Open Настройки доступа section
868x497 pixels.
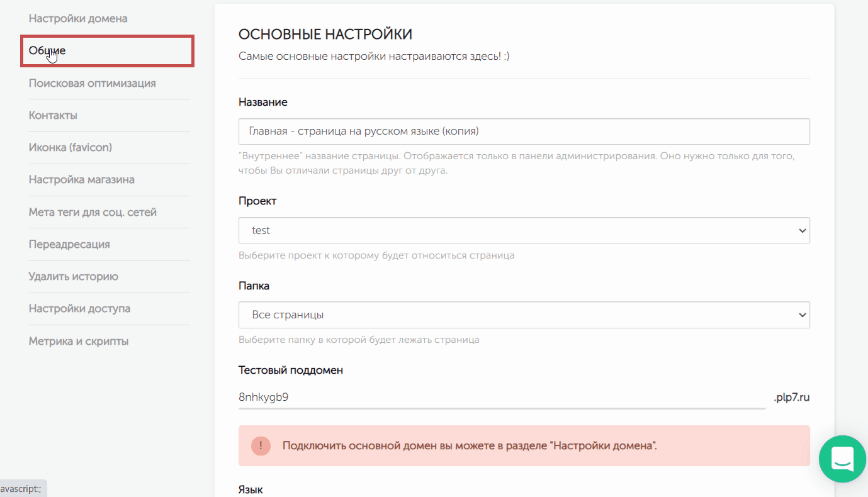(x=79, y=309)
